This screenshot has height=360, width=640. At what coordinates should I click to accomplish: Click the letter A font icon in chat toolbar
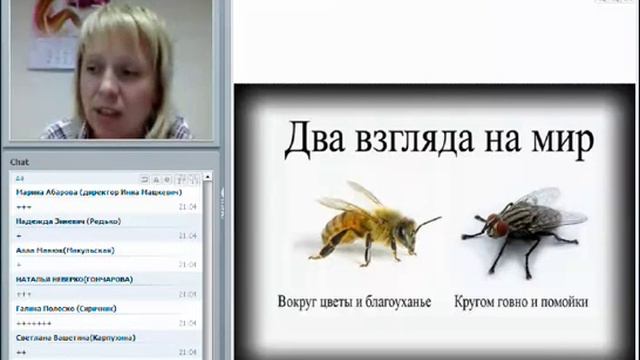click(156, 180)
